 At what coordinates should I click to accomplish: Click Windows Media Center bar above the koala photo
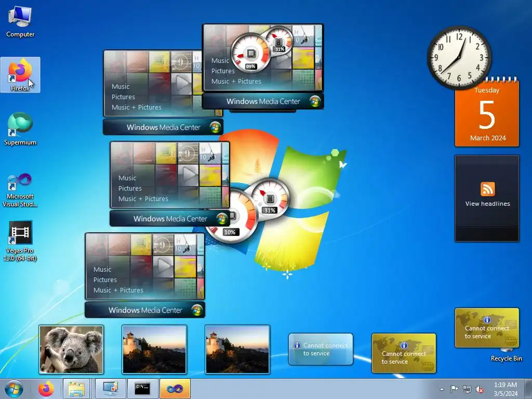point(145,310)
